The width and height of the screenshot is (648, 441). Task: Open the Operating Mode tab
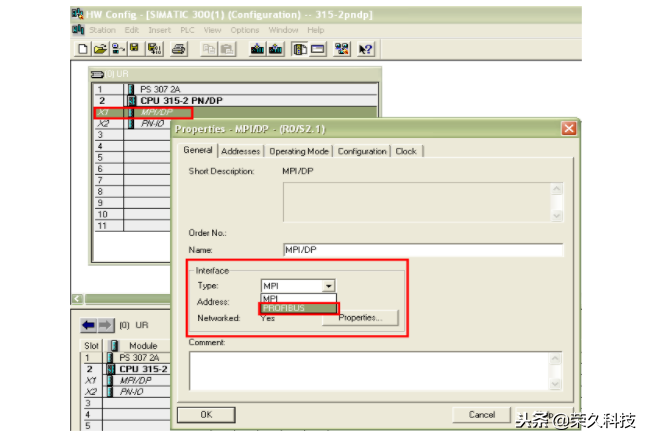tap(299, 151)
